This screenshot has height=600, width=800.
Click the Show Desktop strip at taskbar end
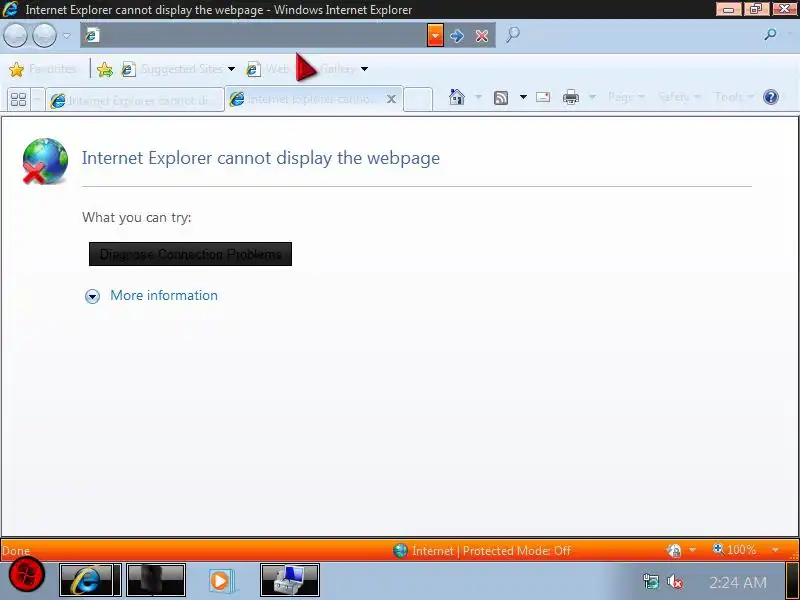click(793, 581)
